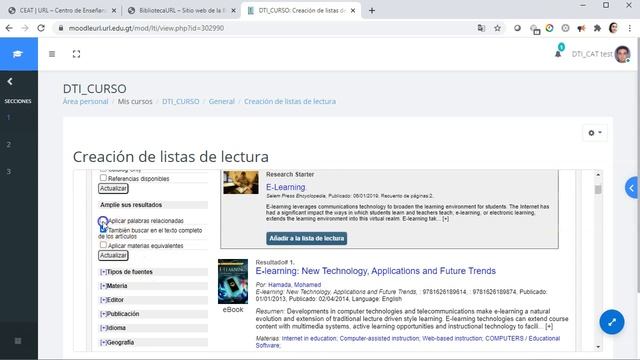Open new browser tab
640x360 pixels.
tap(372, 11)
